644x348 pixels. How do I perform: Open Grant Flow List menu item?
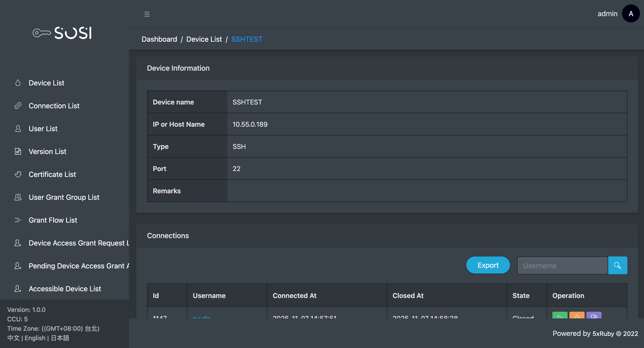pos(53,220)
